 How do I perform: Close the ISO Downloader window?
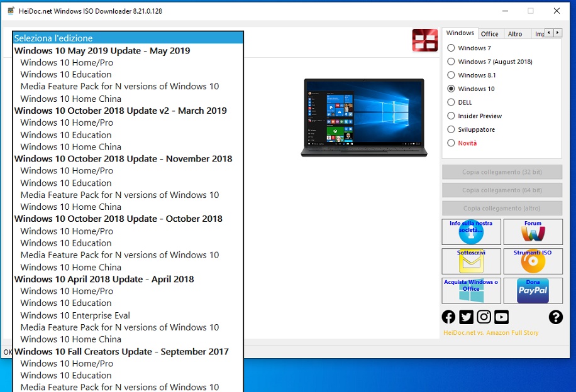tap(557, 11)
